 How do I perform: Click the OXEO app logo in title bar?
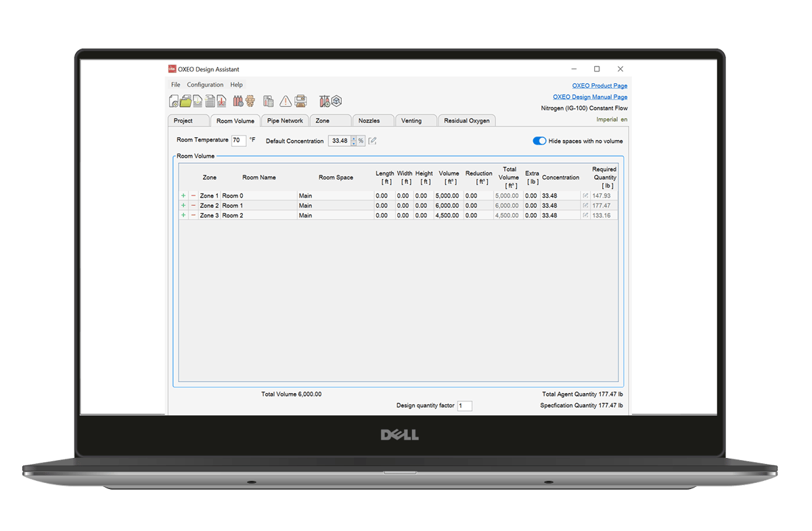tap(172, 69)
